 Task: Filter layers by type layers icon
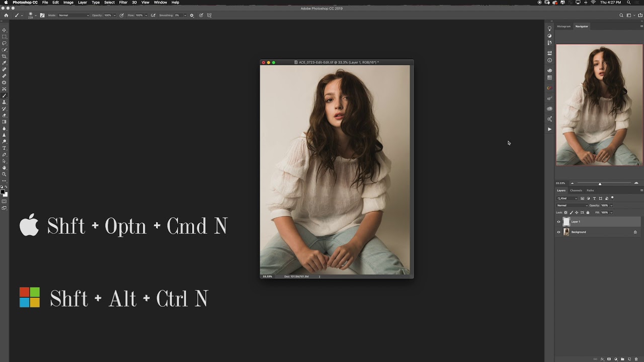click(x=594, y=199)
